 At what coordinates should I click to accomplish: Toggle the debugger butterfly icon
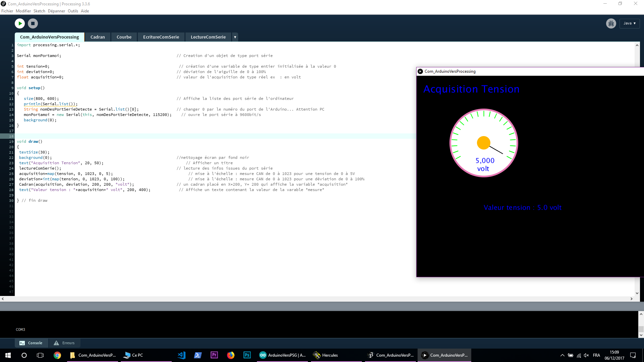coord(611,23)
